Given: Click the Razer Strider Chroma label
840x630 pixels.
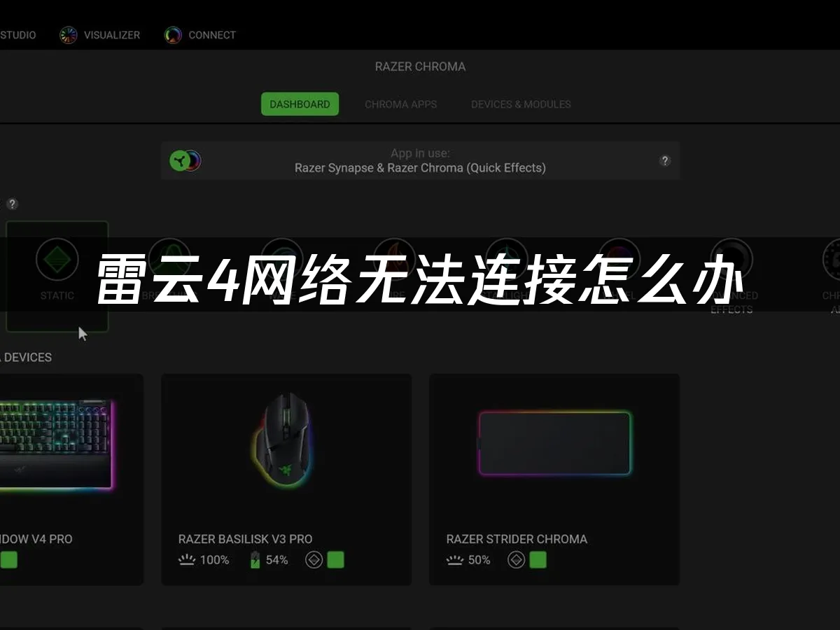Looking at the screenshot, I should point(517,539).
